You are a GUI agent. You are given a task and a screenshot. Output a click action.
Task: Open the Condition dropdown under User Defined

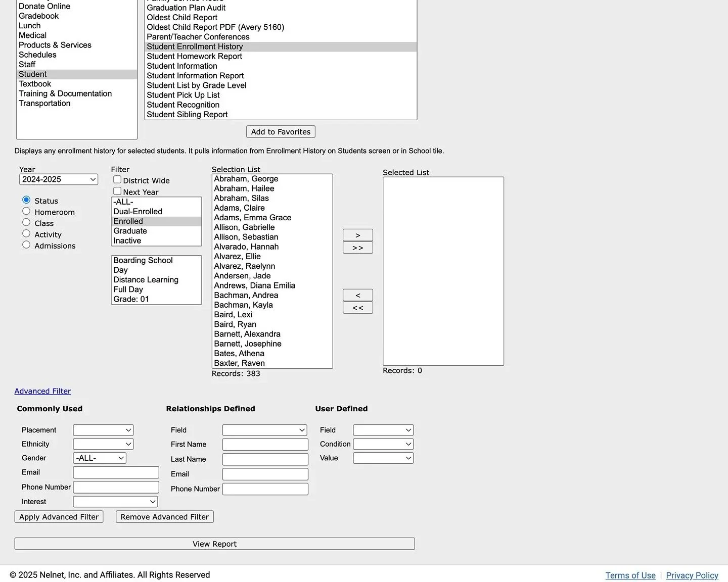coord(383,444)
